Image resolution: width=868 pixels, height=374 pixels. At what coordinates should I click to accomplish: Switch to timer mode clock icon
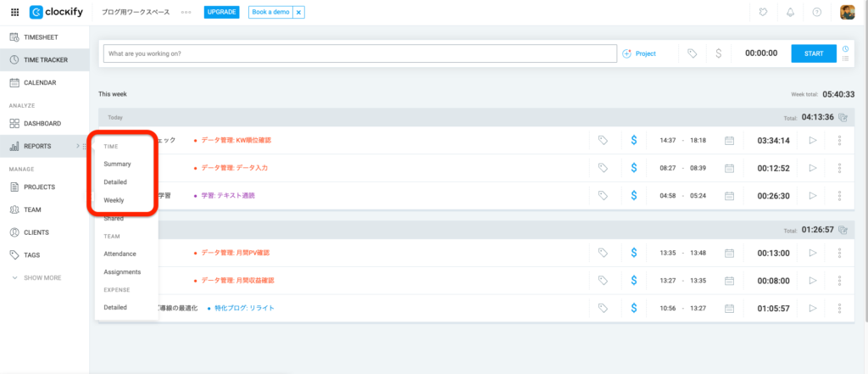point(845,48)
